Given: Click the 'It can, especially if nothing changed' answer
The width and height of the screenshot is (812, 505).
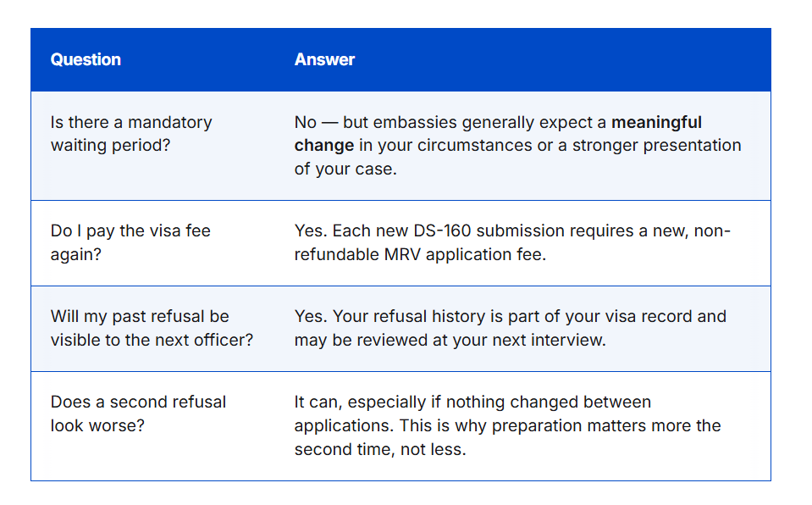Looking at the screenshot, I should 472,402.
